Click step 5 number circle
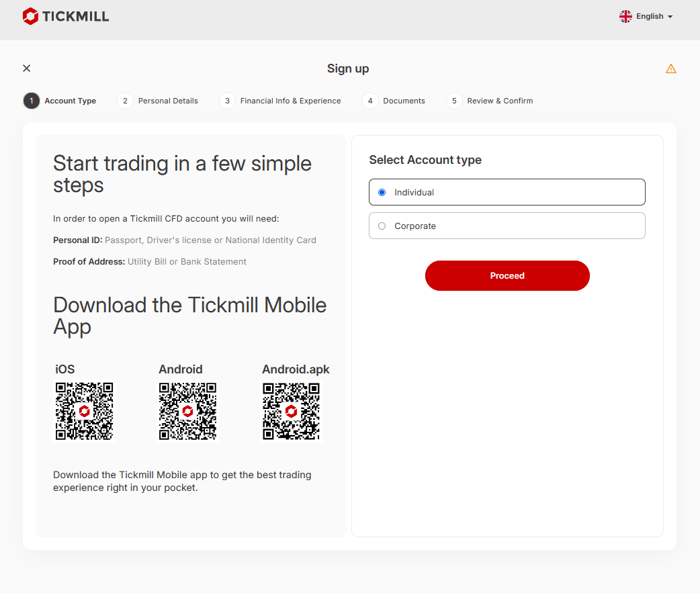 pyautogui.click(x=454, y=101)
